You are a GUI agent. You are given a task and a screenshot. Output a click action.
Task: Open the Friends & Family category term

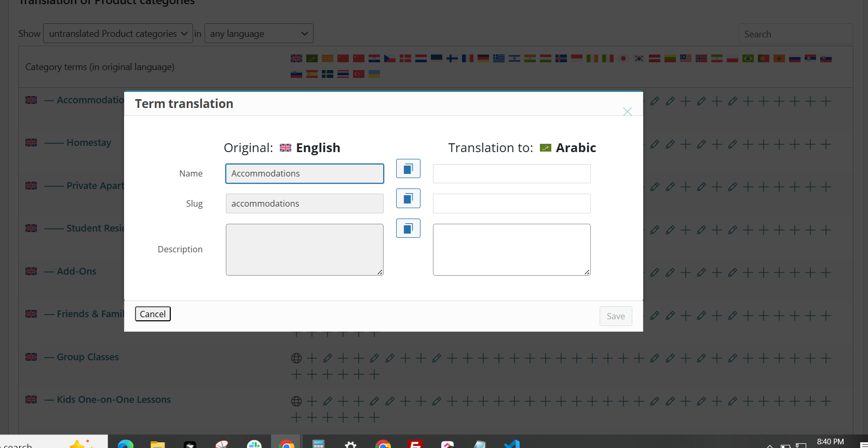pyautogui.click(x=90, y=314)
